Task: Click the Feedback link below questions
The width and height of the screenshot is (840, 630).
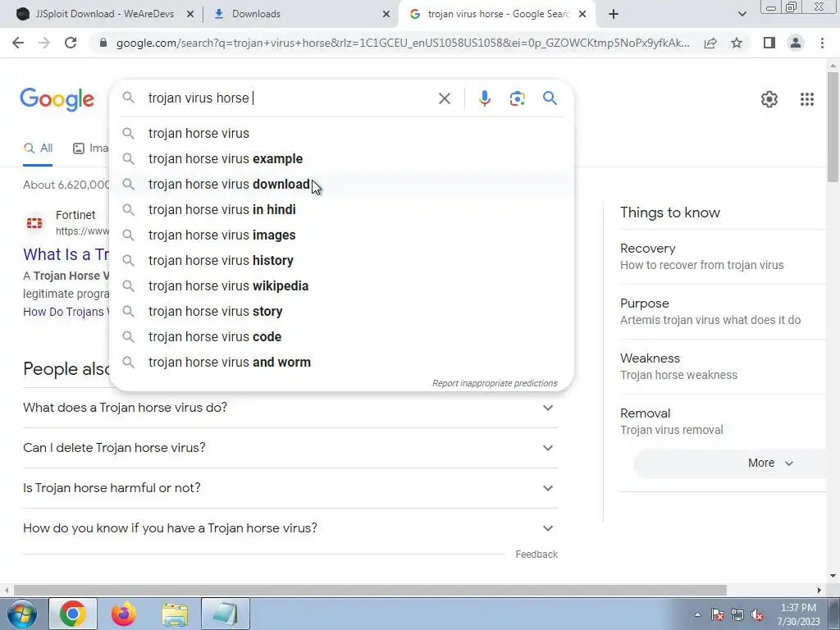Action: pos(536,555)
